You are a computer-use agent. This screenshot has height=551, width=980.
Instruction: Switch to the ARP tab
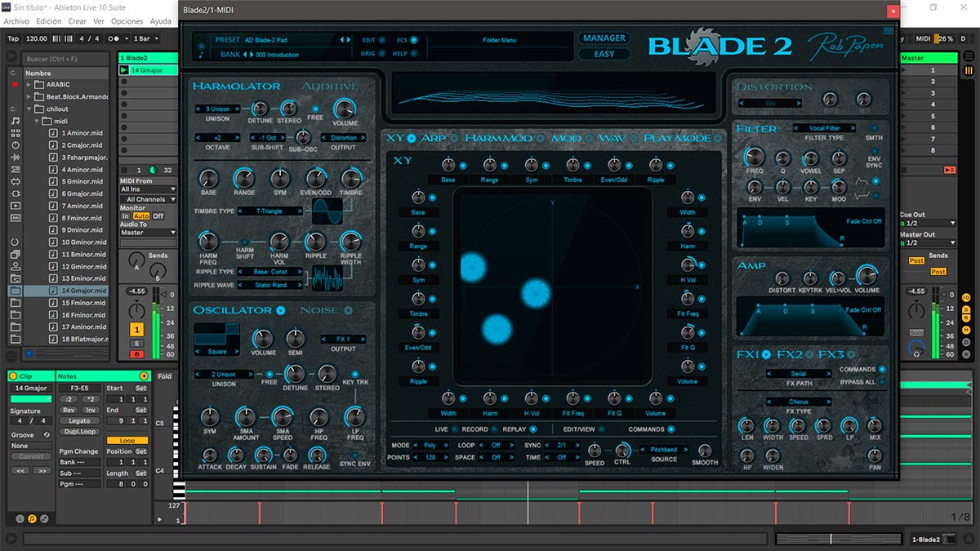click(x=433, y=138)
